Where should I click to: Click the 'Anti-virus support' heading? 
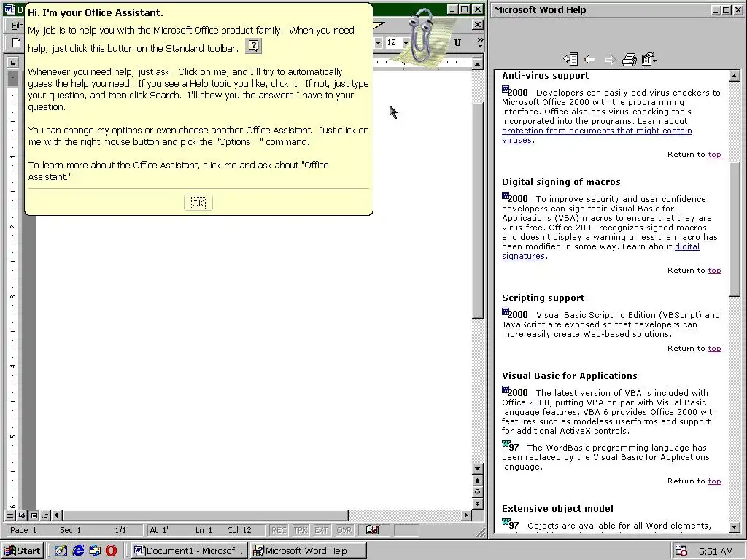pos(545,75)
